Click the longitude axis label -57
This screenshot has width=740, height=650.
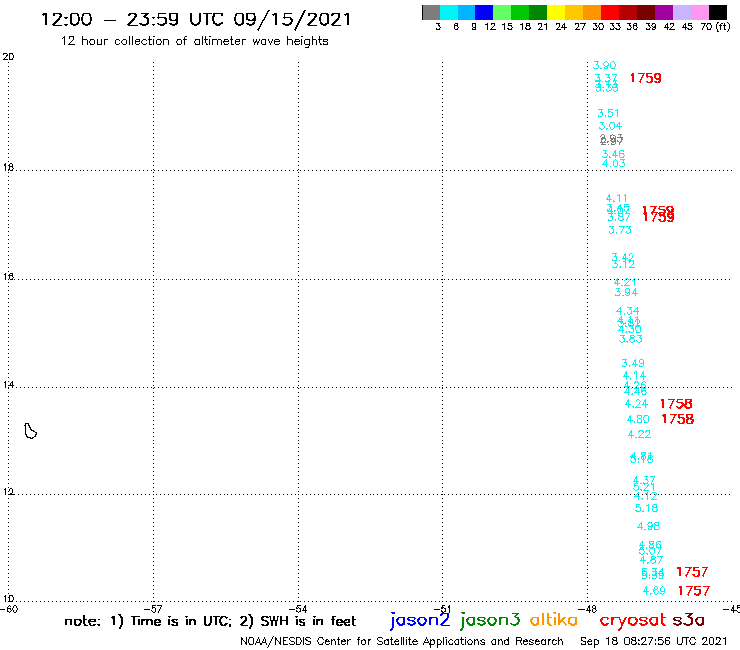coord(153,609)
